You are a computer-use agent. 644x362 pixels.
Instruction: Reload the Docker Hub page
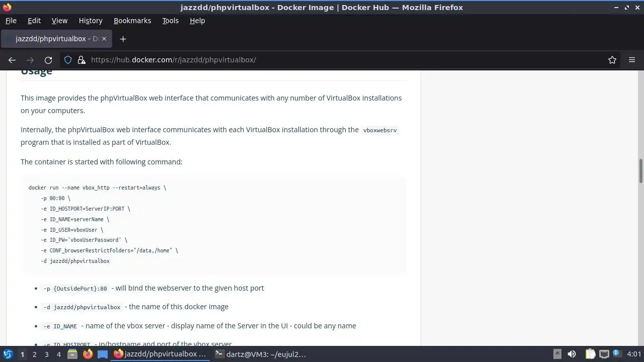pyautogui.click(x=48, y=60)
